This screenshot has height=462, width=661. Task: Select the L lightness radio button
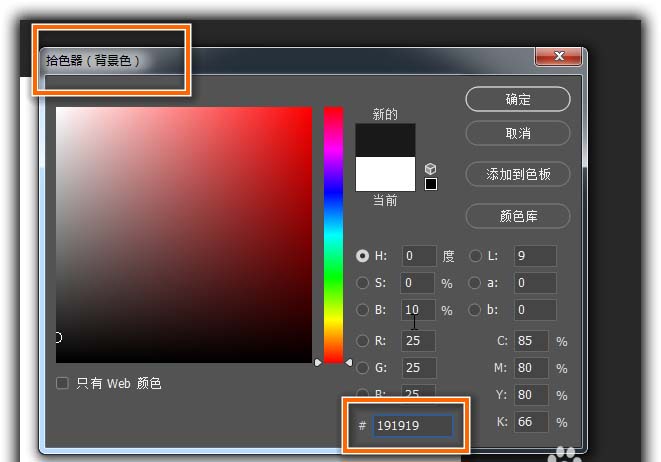476,255
